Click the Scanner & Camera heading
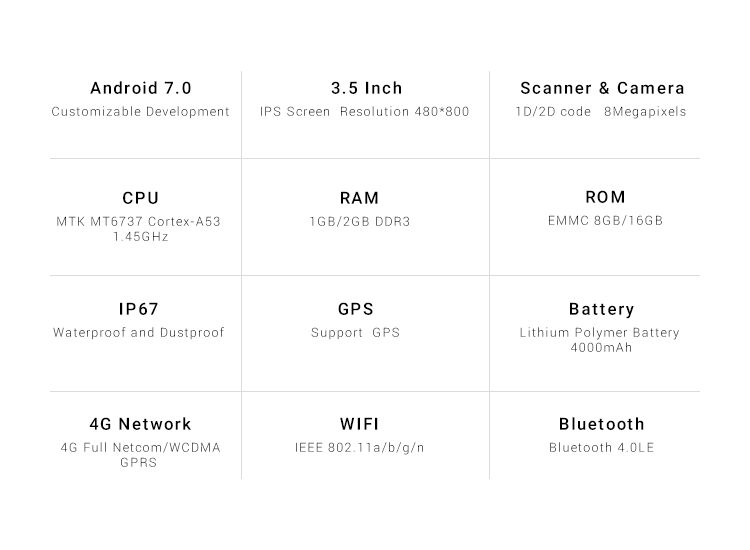This screenshot has width=750, height=550. pos(602,88)
